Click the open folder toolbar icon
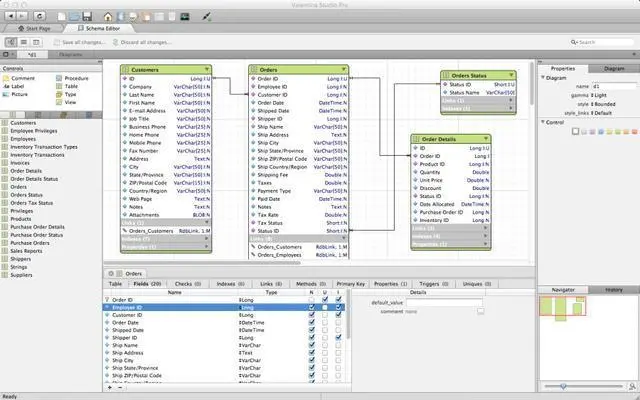Image resolution: width=640 pixels, height=400 pixels. pyautogui.click(x=74, y=17)
